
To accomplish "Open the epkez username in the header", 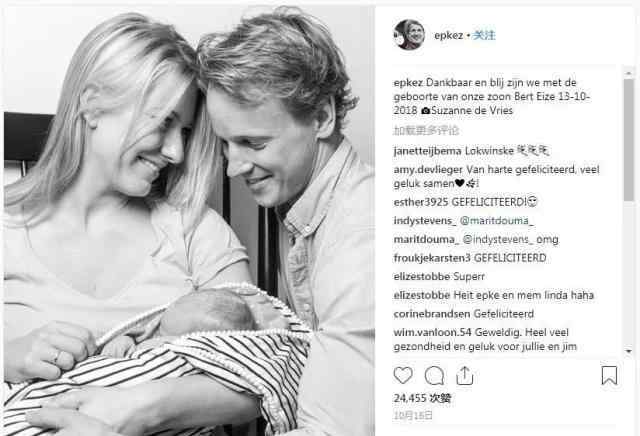I will pyautogui.click(x=448, y=36).
